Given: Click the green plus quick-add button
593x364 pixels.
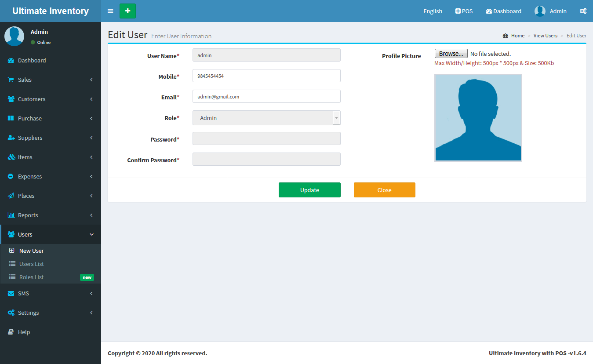Looking at the screenshot, I should [127, 11].
